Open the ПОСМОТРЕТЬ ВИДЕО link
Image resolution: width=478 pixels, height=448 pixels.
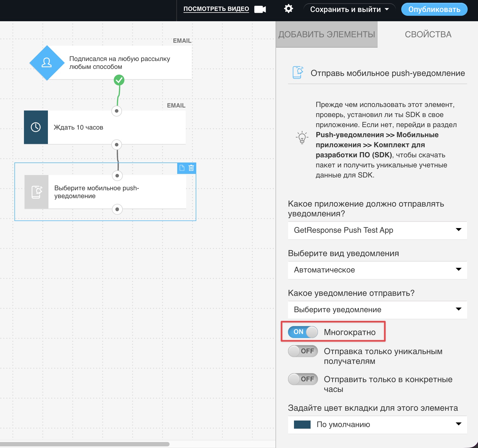pyautogui.click(x=216, y=9)
